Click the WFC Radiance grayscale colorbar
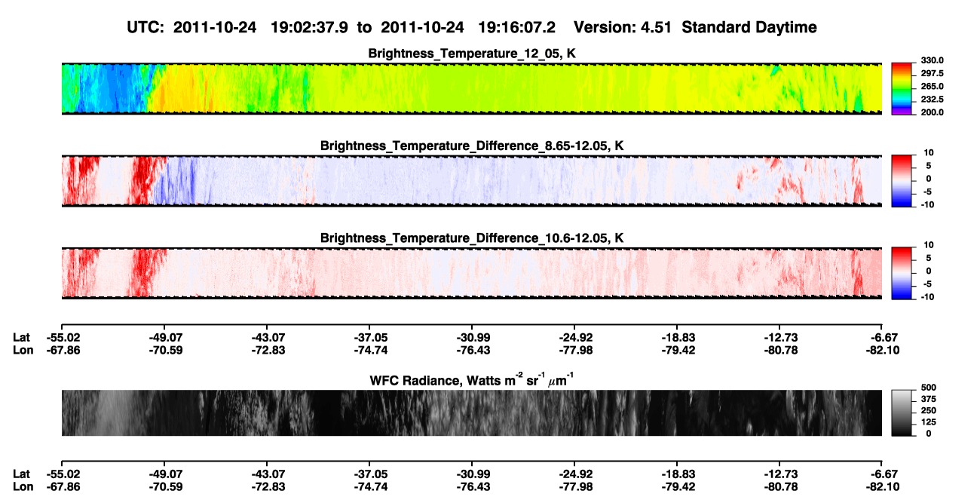 click(902, 413)
